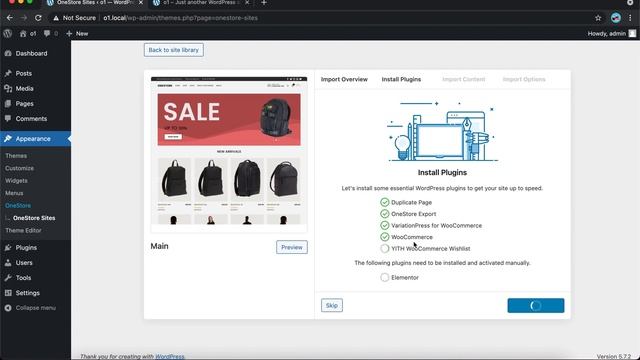The width and height of the screenshot is (640, 360).
Task: Click the blue loading install button
Action: coord(536,306)
